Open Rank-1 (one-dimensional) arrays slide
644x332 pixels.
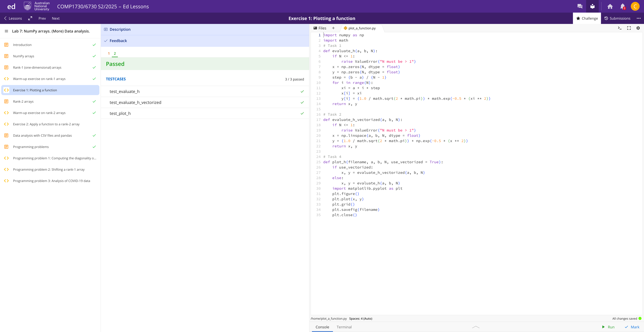coord(50,67)
